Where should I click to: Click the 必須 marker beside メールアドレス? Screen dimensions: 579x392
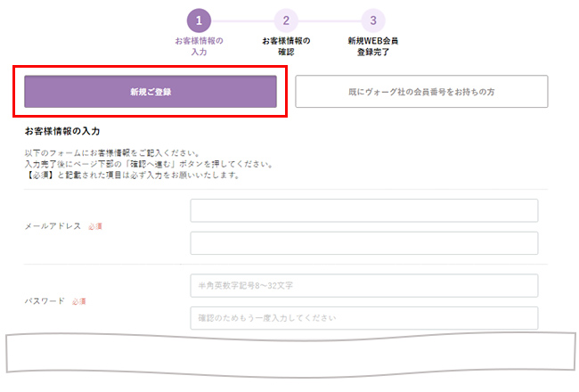coord(95,227)
